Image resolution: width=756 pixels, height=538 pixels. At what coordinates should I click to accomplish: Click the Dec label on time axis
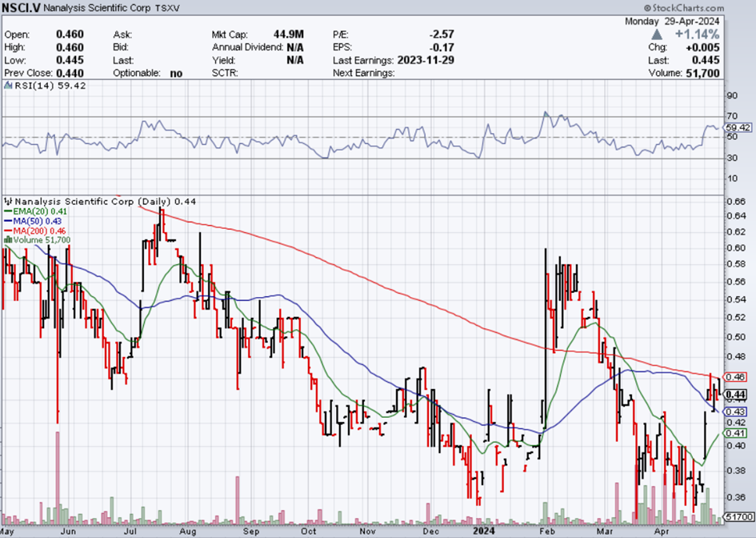tap(430, 532)
